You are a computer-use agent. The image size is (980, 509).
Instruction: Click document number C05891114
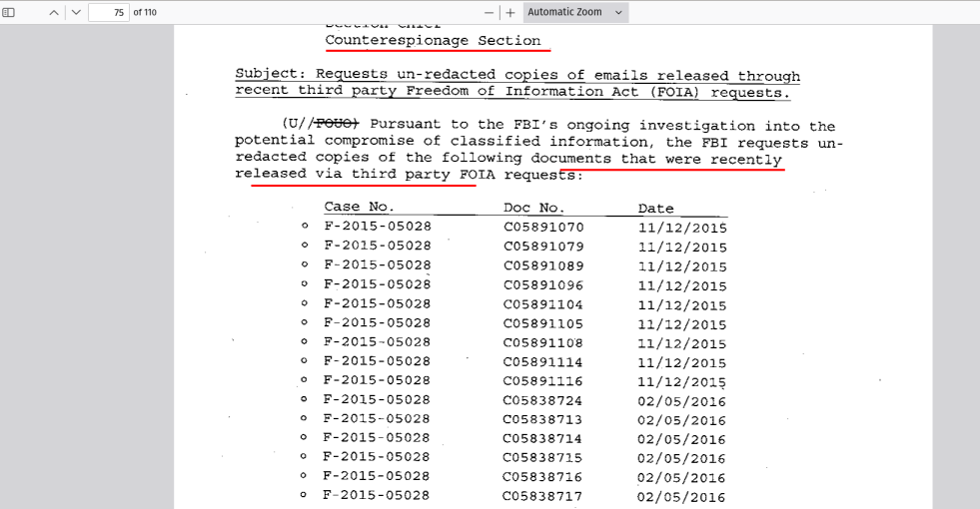[x=543, y=361]
